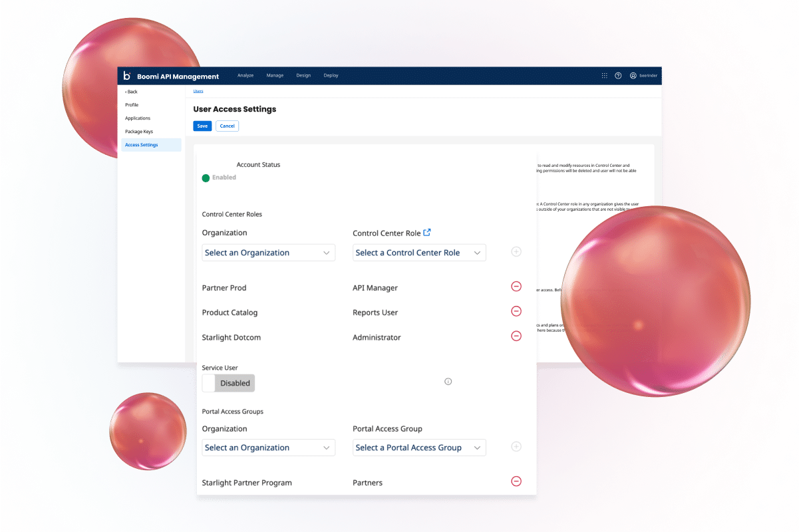
Task: Click the Boomi logo icon
Action: pyautogui.click(x=127, y=76)
